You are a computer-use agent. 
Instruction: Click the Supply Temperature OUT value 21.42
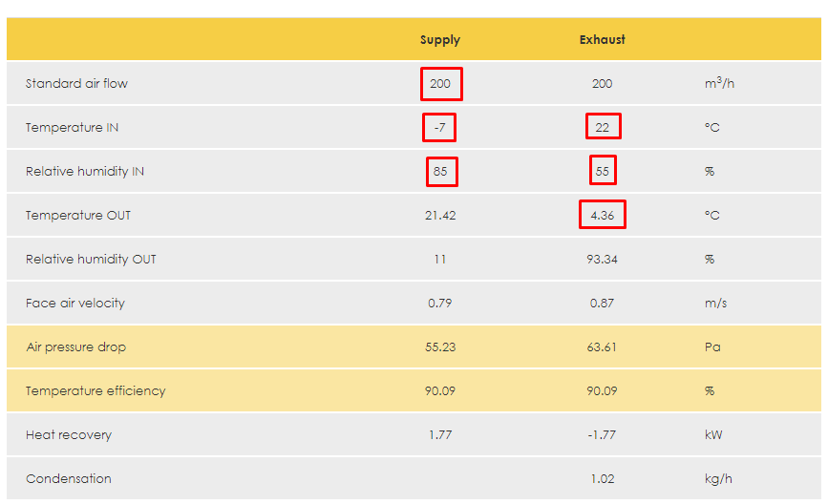point(440,216)
